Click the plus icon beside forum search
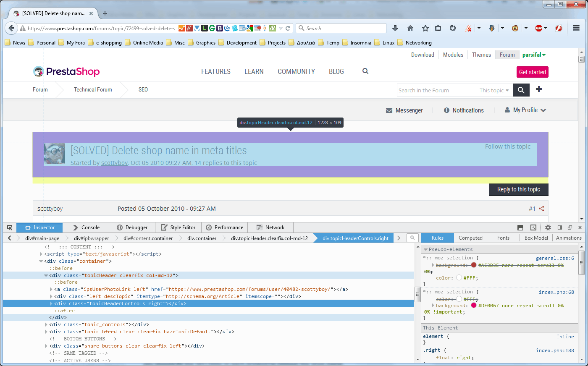Screen dimensions: 588x366 point(539,89)
